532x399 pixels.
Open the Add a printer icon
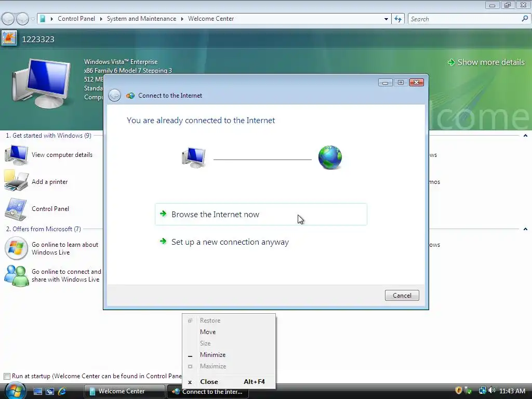click(16, 181)
